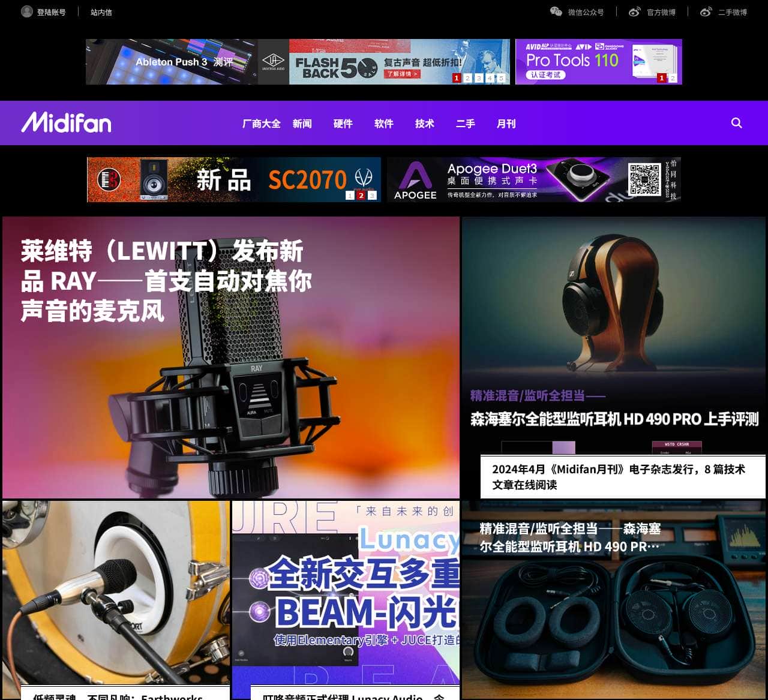
Task: Click 了解详情 button in Flashback banner
Action: [401, 74]
